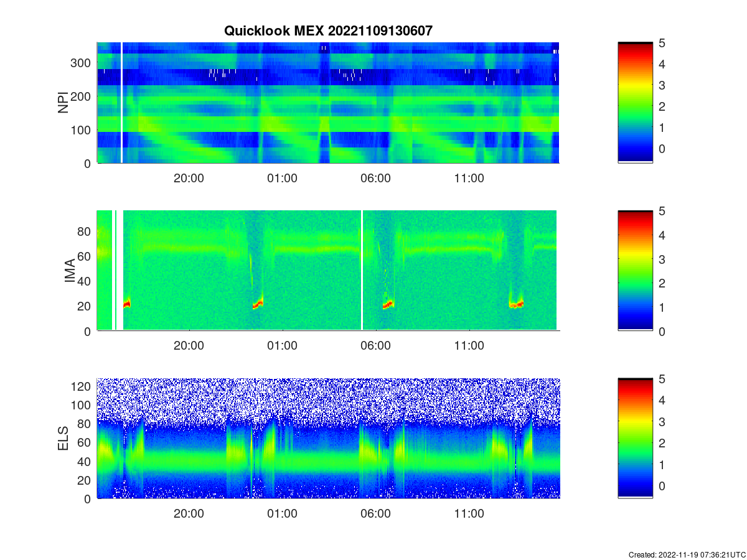Click the color bar beside the IMA plot
Screen dimensions: 747x560
[635, 271]
